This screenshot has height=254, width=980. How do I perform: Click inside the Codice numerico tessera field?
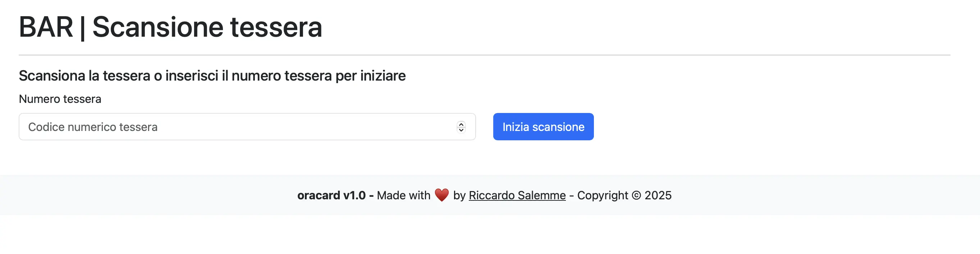[x=228, y=126]
